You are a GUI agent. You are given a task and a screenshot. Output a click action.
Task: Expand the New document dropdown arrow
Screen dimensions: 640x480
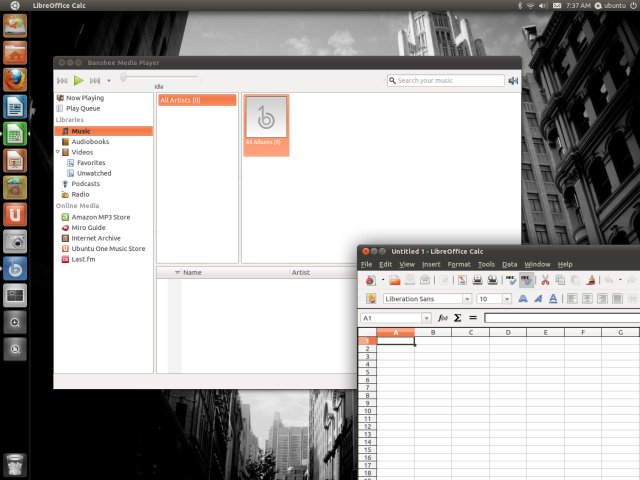383,280
